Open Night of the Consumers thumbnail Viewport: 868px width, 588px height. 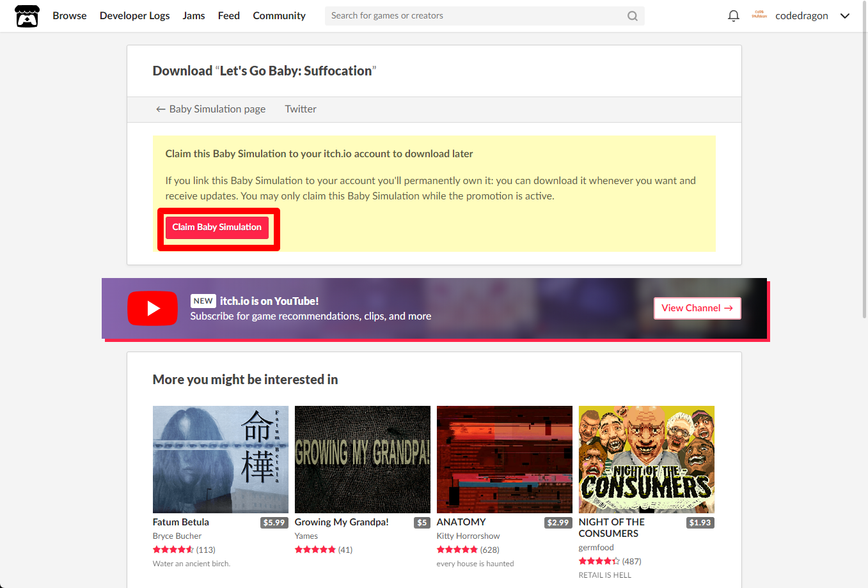tap(647, 460)
